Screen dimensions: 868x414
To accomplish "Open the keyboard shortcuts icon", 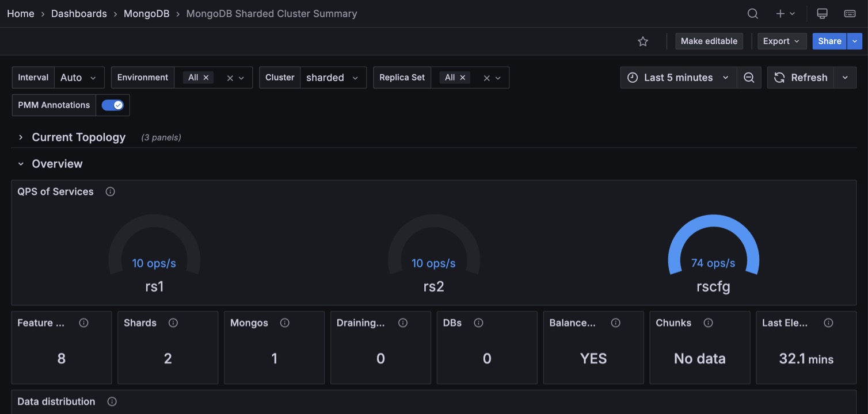I will (x=850, y=14).
